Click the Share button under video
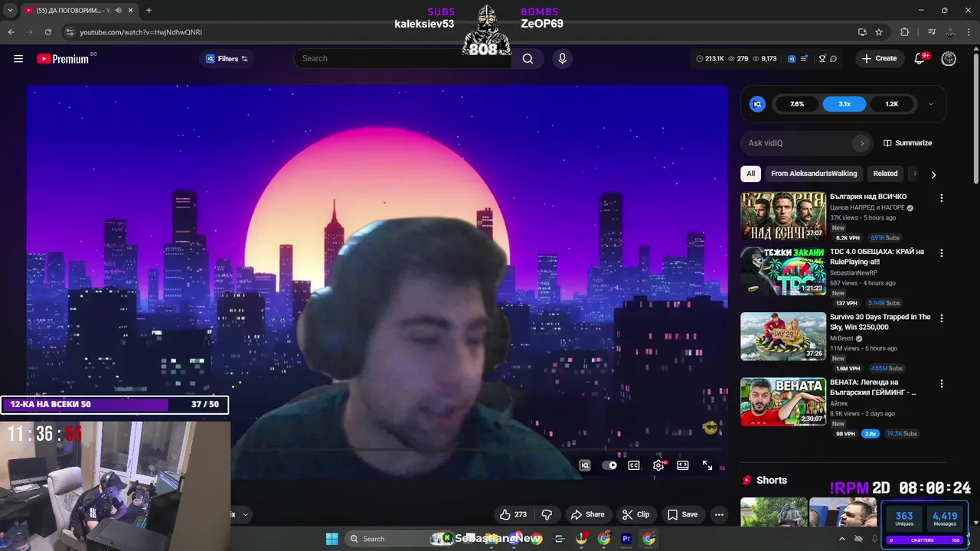Screen dimensions: 980x551 pos(587,514)
